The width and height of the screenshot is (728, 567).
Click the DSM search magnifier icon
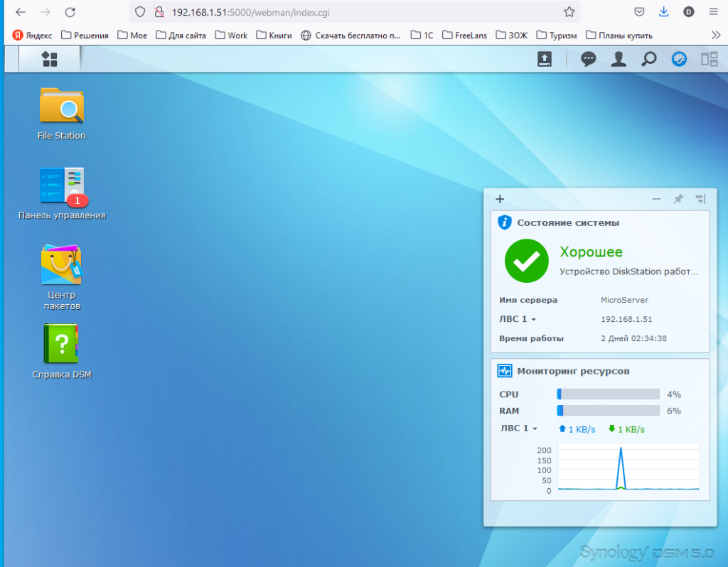point(648,59)
